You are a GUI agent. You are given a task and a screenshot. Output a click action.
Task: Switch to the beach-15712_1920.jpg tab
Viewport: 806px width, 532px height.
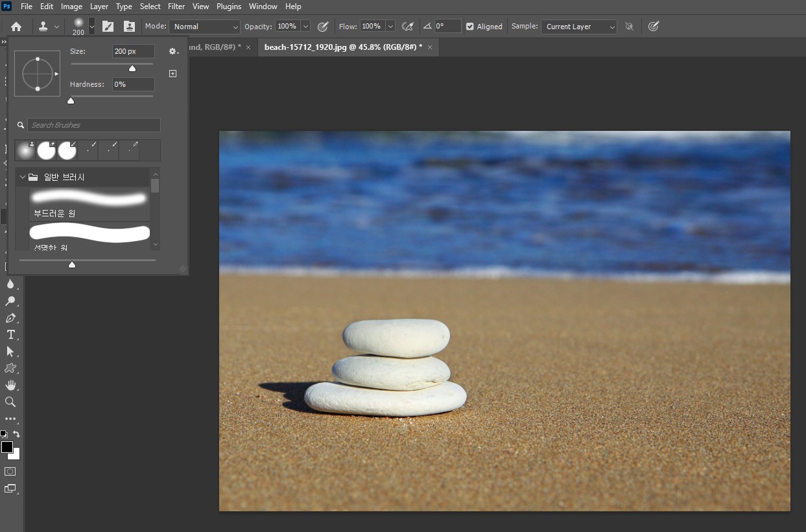342,47
